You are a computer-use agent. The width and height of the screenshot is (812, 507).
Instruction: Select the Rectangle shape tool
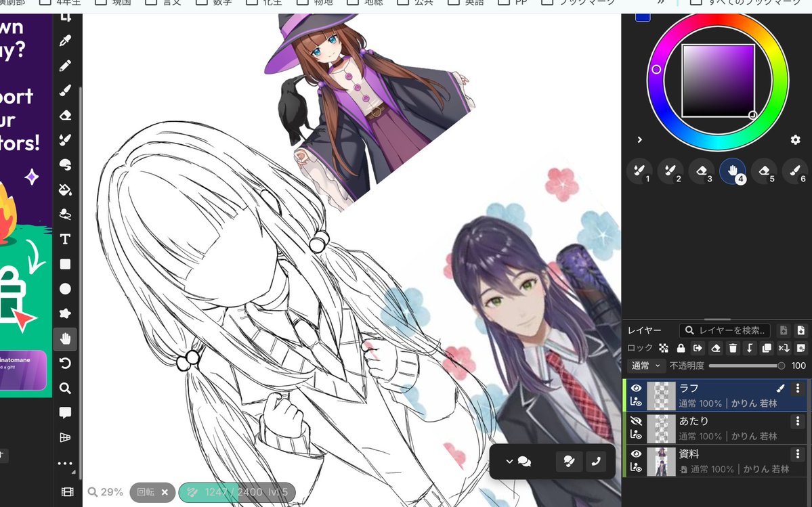click(65, 265)
